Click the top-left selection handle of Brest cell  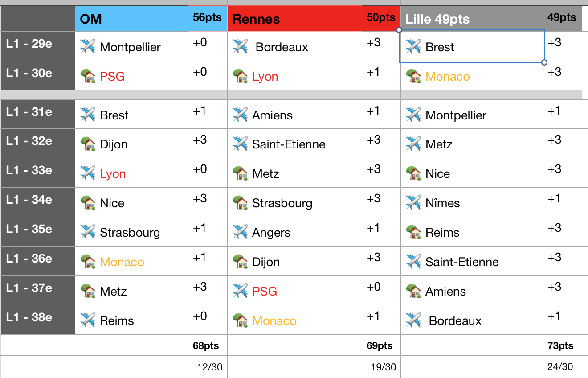tap(399, 30)
